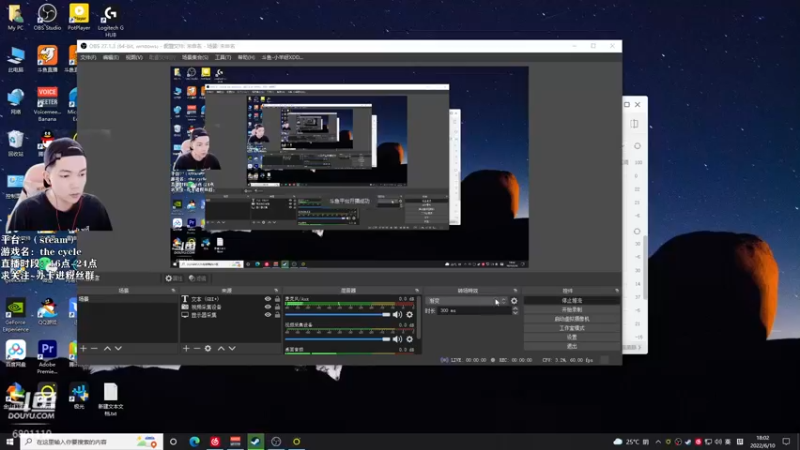The image size is (800, 450).
Task: Move the scene down with the arrow
Action: click(118, 348)
